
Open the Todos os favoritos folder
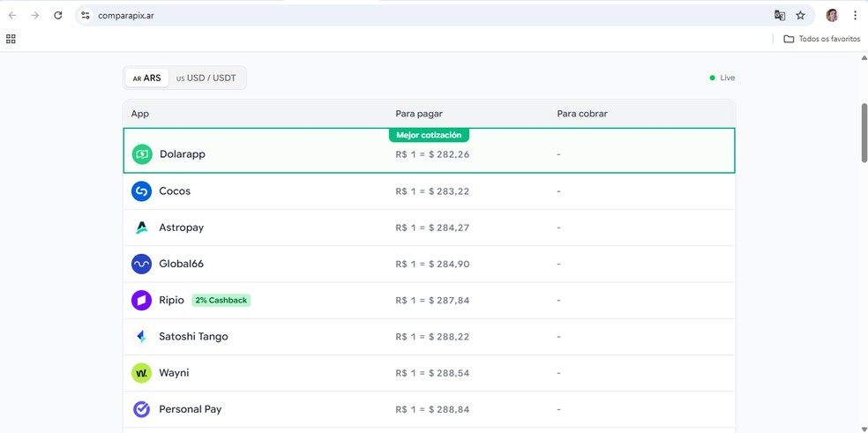click(x=822, y=39)
